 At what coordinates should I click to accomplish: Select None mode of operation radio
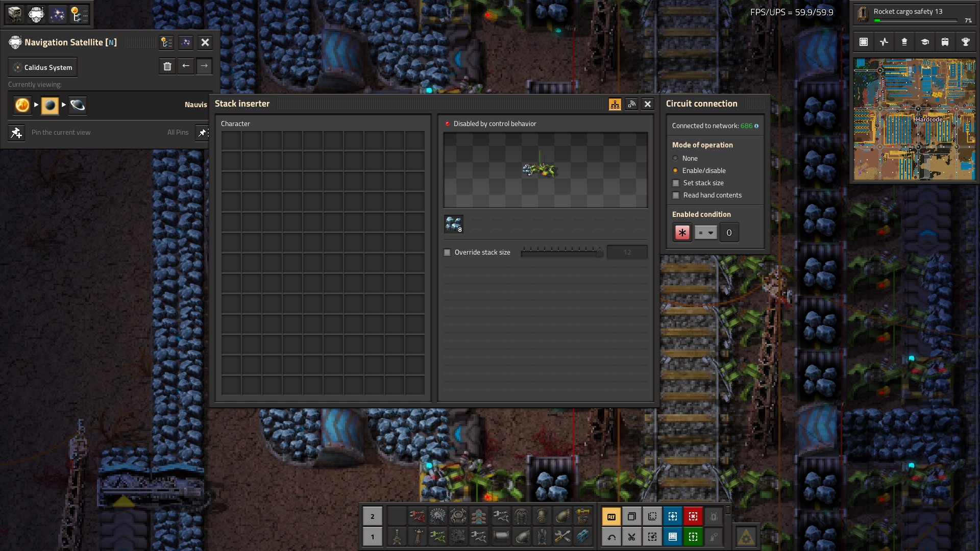coord(675,158)
